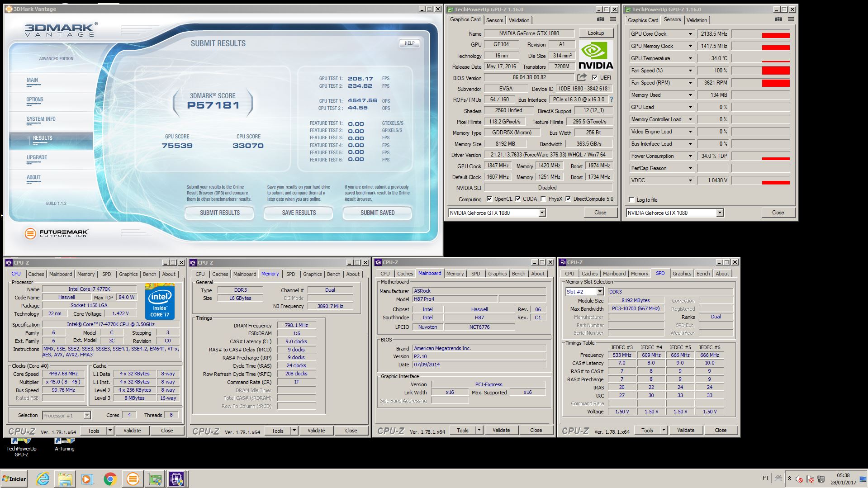Click HELP button in 3DMark Vantage
The image size is (868, 488).
click(409, 43)
